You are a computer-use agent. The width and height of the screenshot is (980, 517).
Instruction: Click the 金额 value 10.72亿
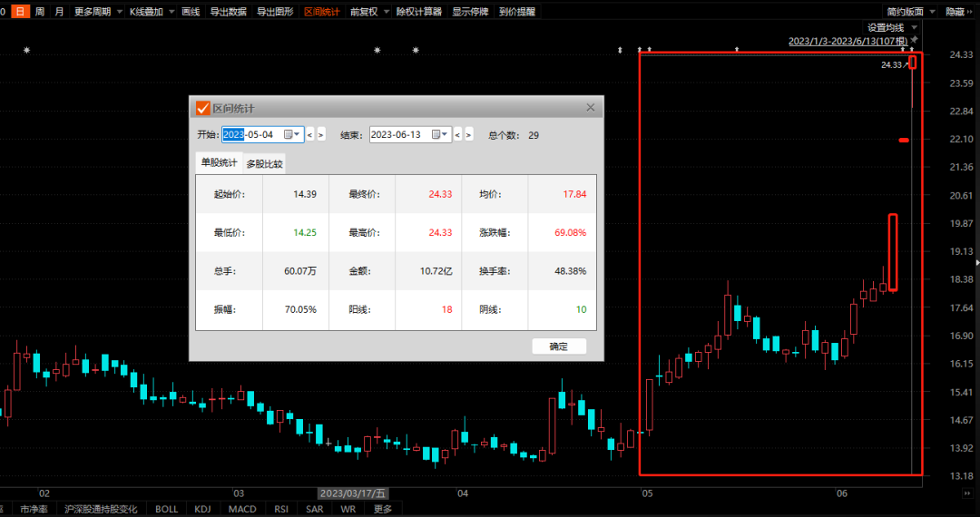tap(436, 271)
